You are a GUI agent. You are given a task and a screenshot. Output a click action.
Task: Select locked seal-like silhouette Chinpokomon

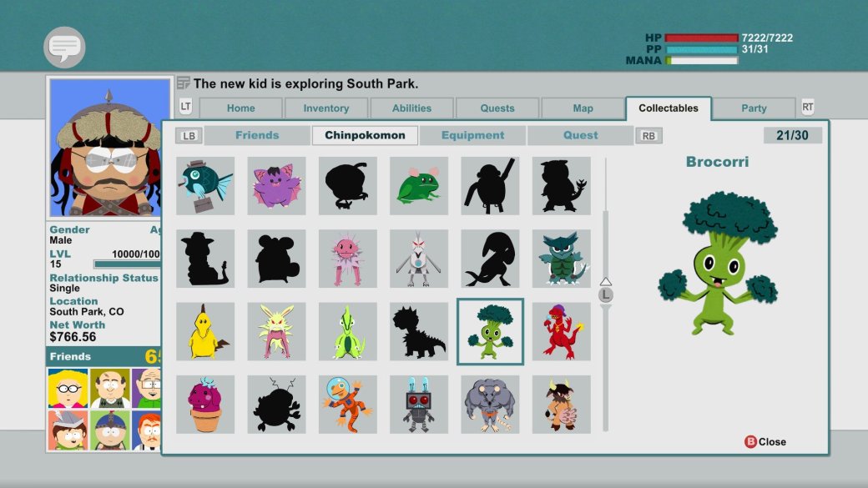pos(490,259)
